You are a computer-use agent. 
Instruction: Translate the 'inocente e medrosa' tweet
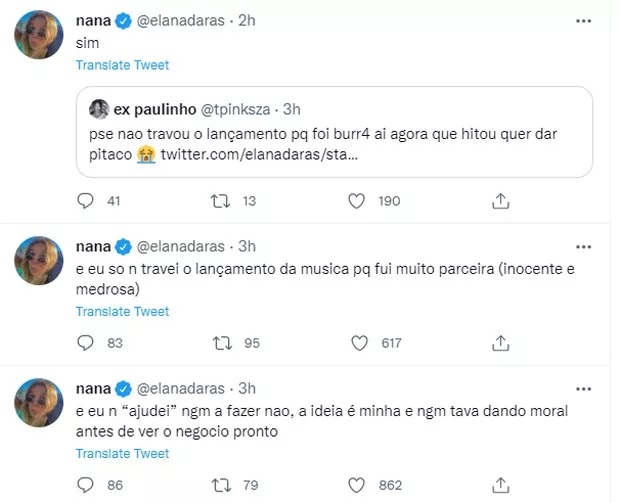(123, 310)
